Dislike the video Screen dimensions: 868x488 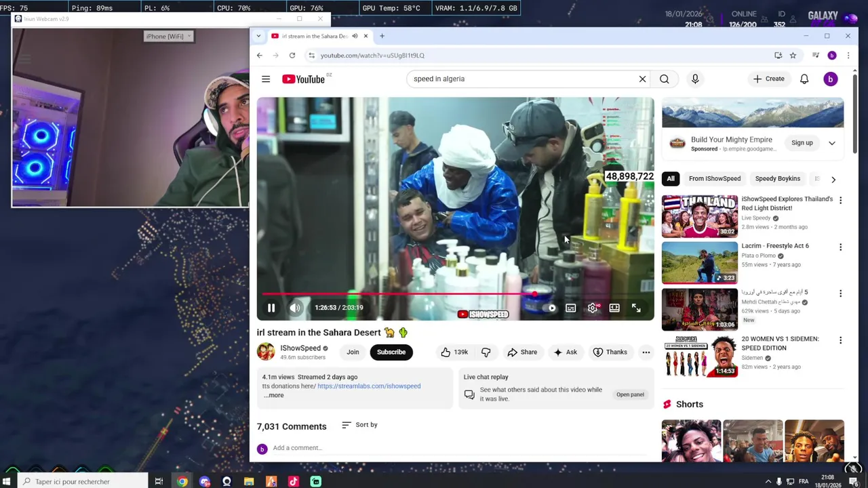tap(486, 352)
